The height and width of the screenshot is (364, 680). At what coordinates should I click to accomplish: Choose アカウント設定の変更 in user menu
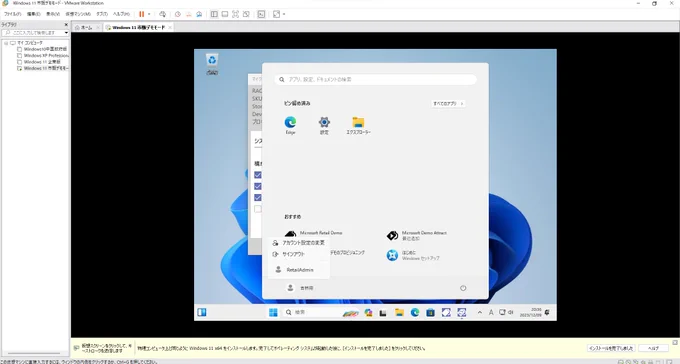299,243
